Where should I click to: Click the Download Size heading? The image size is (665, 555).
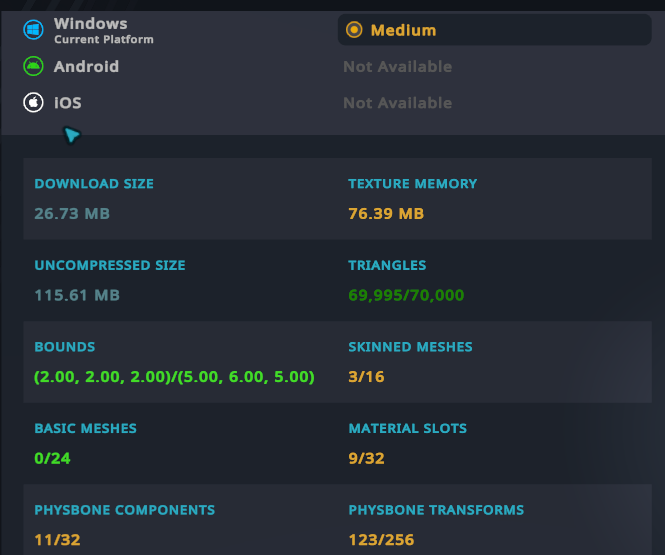pyautogui.click(x=94, y=184)
